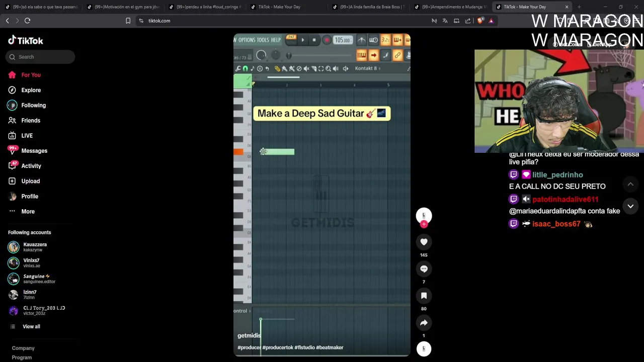Like the video with the heart icon
The image size is (644, 362).
(x=424, y=242)
